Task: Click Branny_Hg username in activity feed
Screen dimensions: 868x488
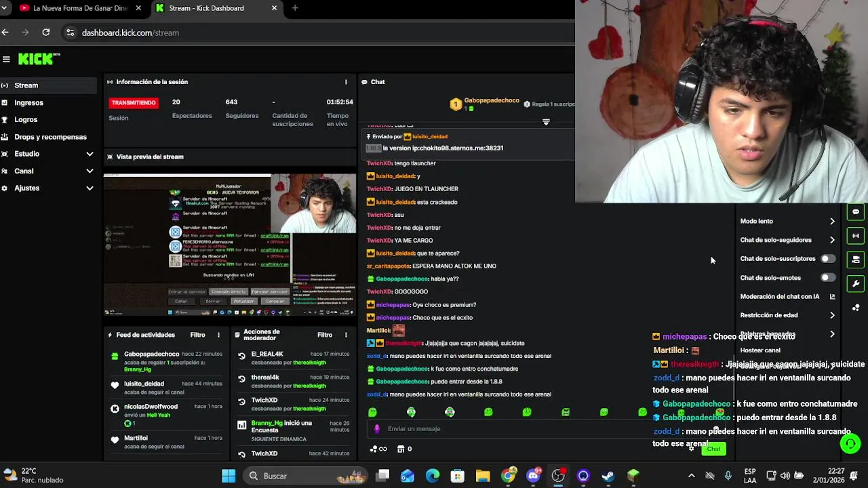Action: pyautogui.click(x=138, y=369)
